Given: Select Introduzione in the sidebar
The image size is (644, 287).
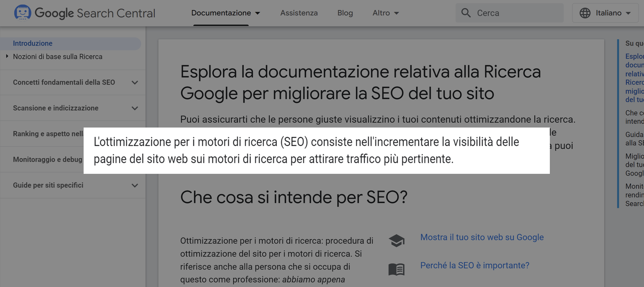Looking at the screenshot, I should [x=70, y=44].
